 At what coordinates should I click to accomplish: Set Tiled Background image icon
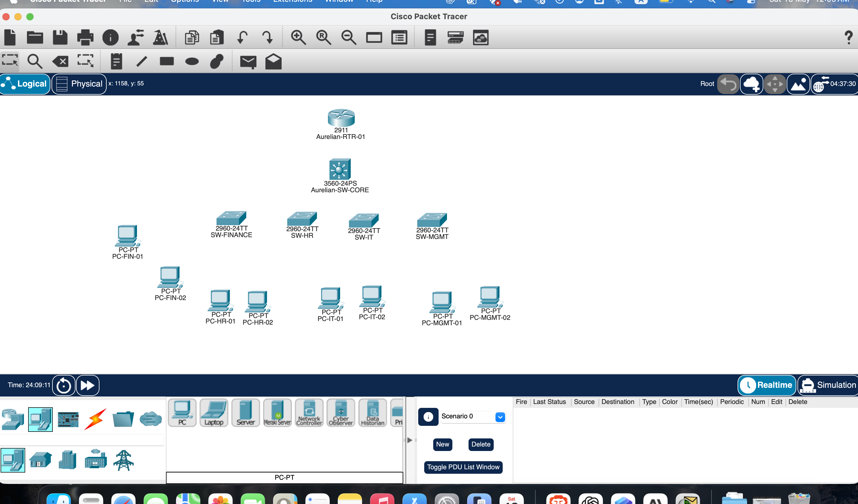[798, 84]
